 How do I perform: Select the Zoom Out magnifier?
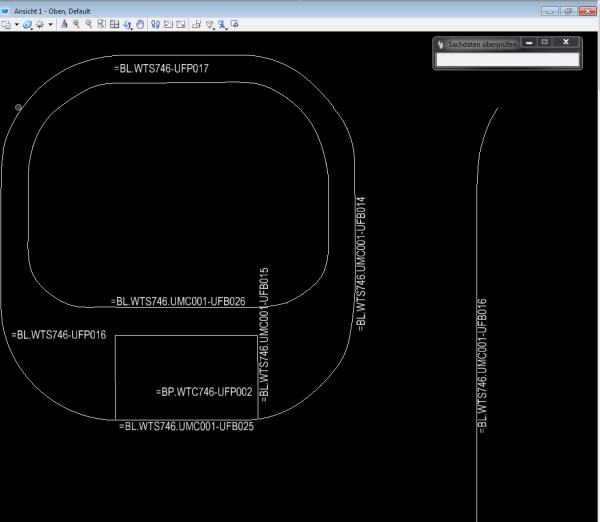[x=89, y=23]
